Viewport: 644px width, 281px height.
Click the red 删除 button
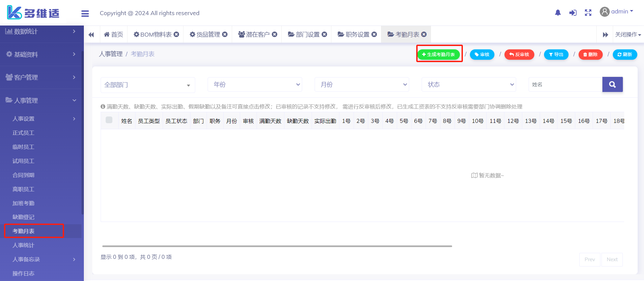(x=590, y=54)
